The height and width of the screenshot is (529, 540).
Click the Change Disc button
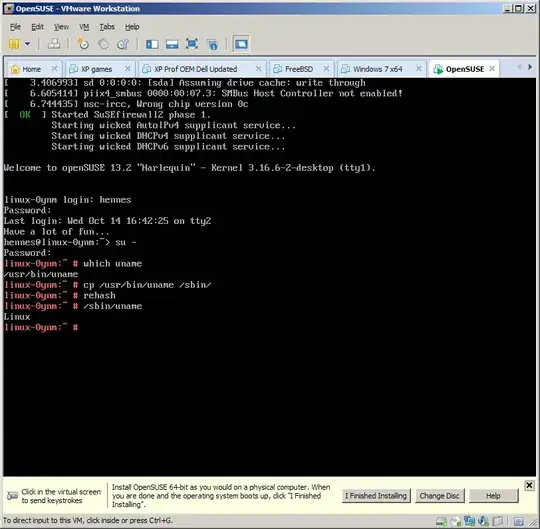[x=439, y=496]
